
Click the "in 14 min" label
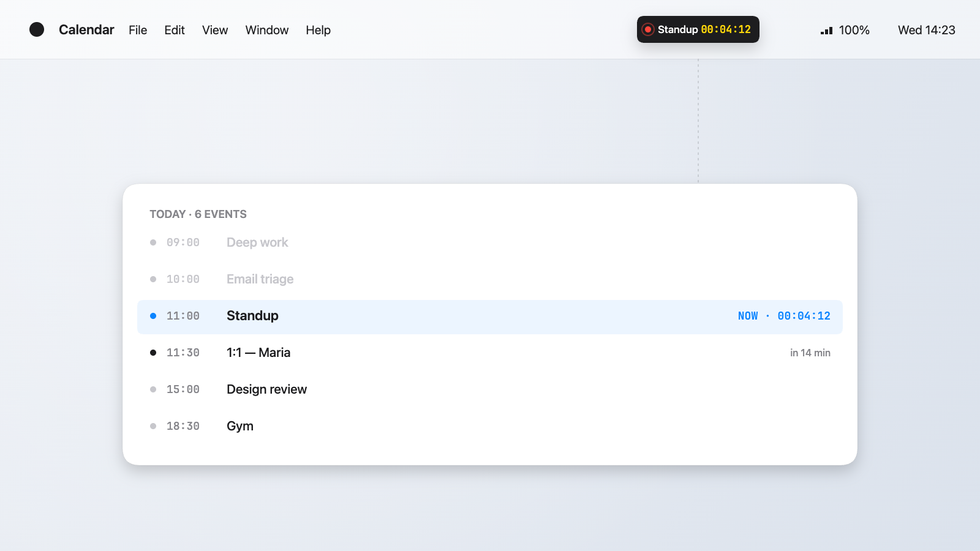click(x=810, y=353)
